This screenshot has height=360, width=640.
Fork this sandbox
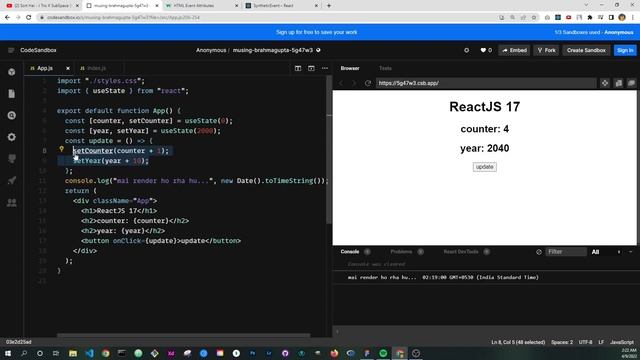pyautogui.click(x=547, y=50)
